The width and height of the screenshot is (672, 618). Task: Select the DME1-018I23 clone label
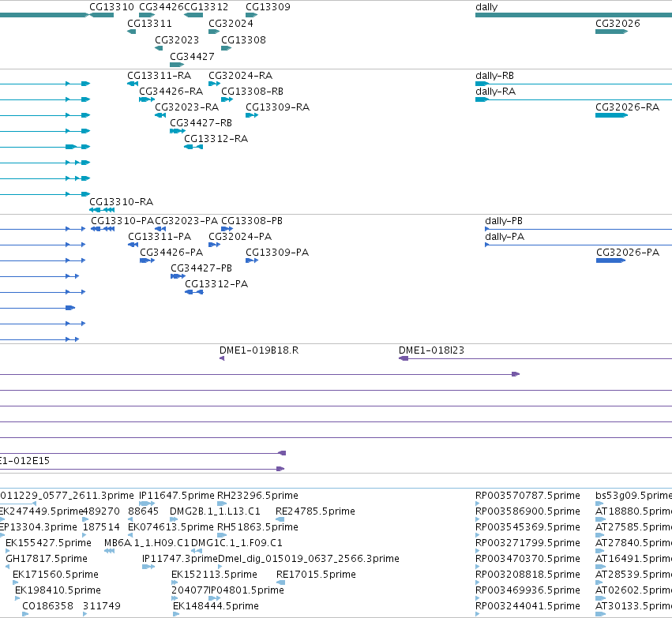coord(431,350)
